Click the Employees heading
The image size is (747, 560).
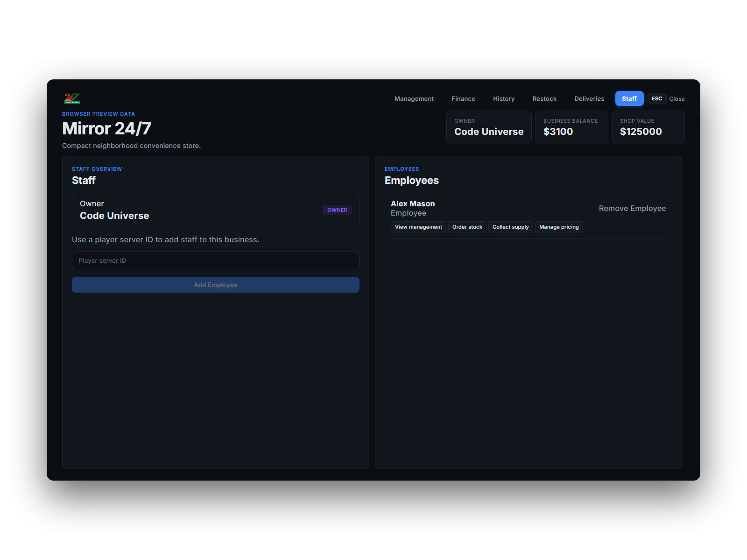click(x=412, y=180)
